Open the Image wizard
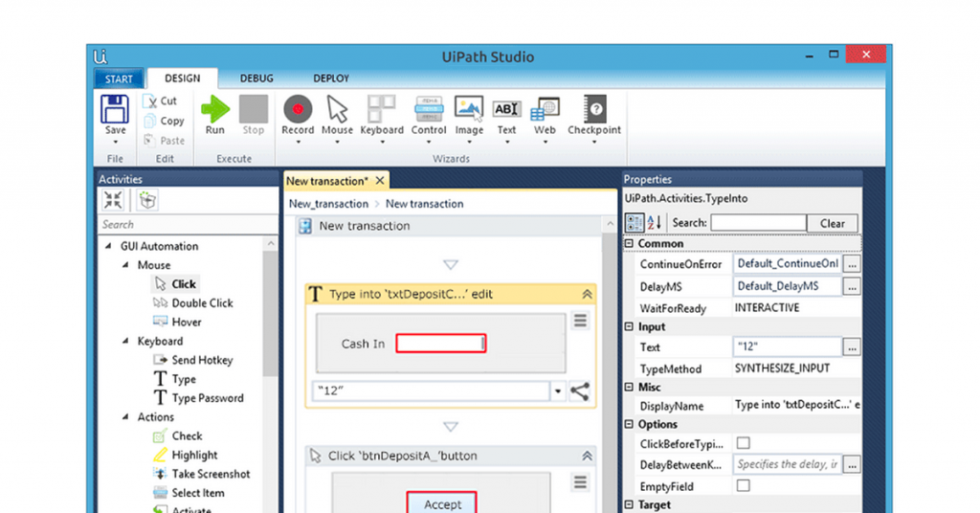This screenshot has height=513, width=980. (x=469, y=115)
